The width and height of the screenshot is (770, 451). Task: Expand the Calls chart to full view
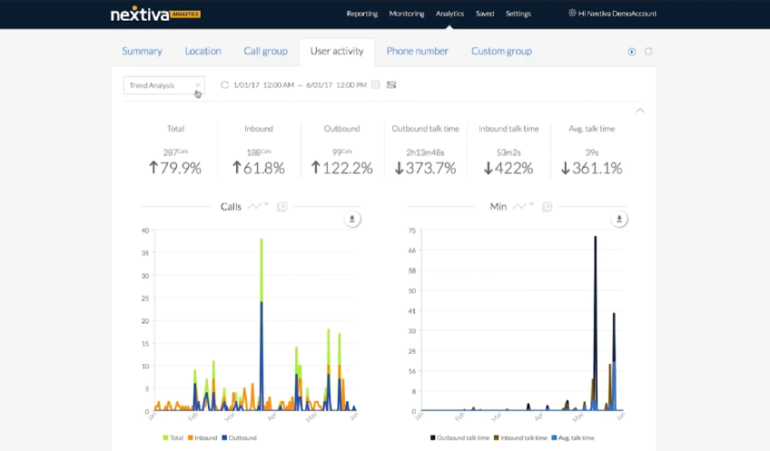[282, 207]
